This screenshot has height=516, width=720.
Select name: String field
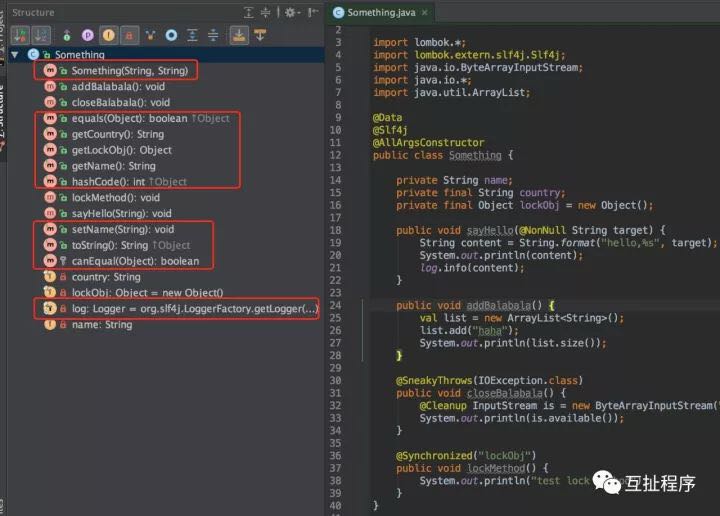pyautogui.click(x=102, y=325)
